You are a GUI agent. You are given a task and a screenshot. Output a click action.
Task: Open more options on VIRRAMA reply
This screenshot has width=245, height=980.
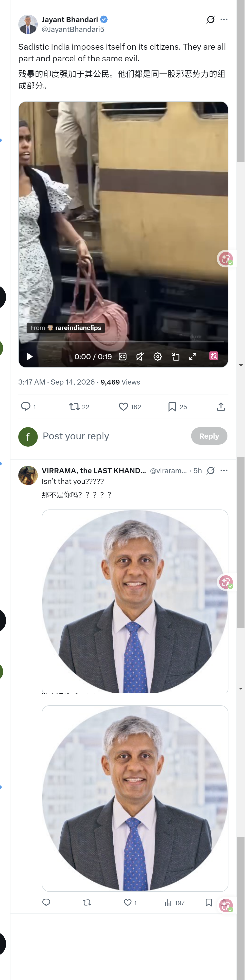coord(224,471)
